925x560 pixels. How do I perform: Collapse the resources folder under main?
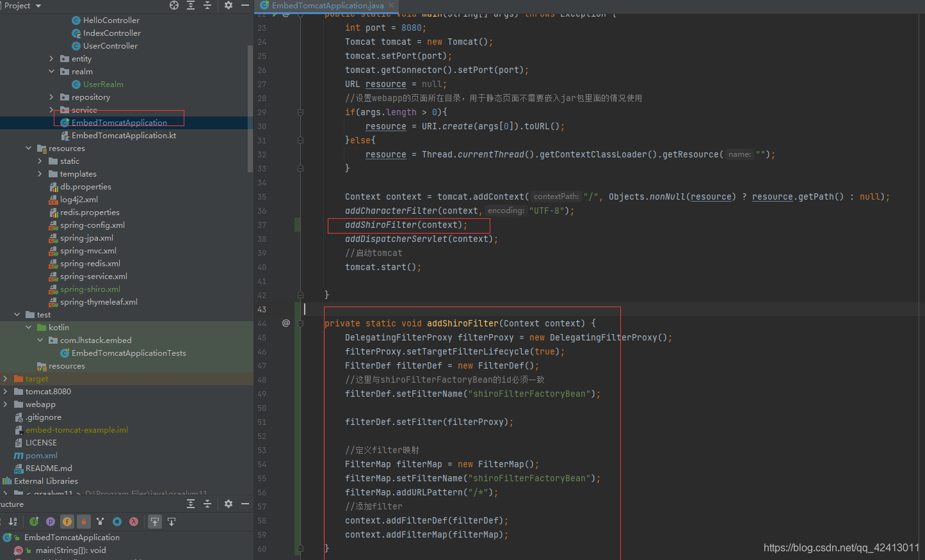29,148
